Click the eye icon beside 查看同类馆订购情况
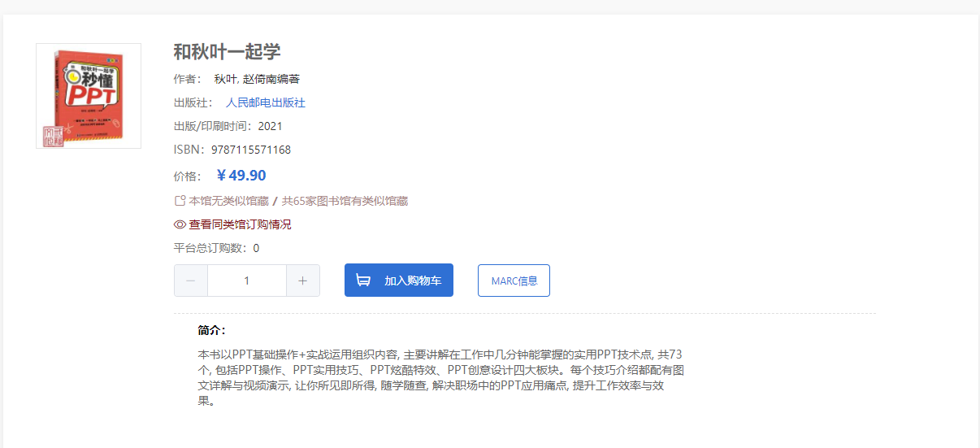Image resolution: width=980 pixels, height=448 pixels. click(180, 224)
